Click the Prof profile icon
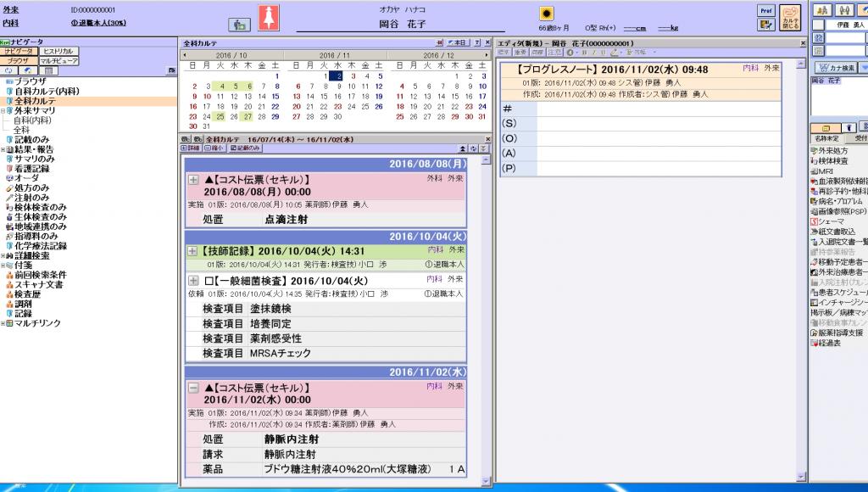Screen dimensions: 868x492 coord(765,11)
